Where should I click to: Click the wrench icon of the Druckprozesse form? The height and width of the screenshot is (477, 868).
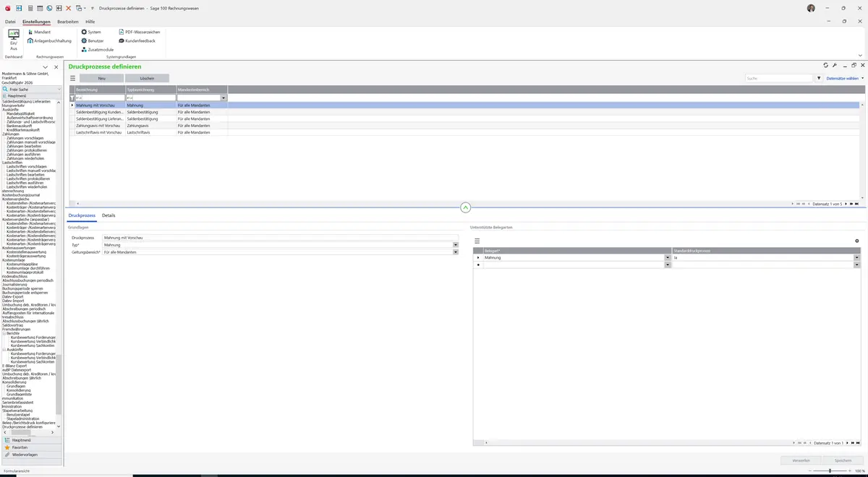point(835,65)
